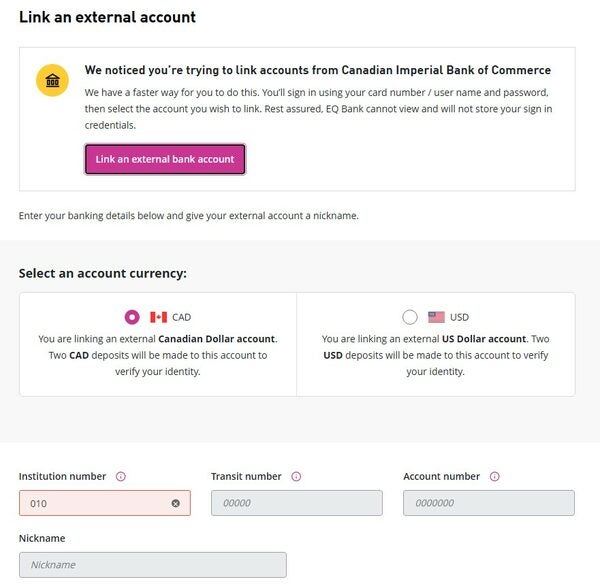Click the Nickname field label

click(x=42, y=539)
